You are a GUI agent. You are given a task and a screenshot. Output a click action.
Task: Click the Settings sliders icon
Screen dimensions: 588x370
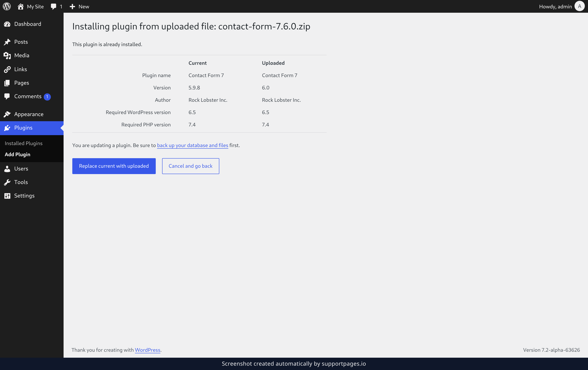point(7,196)
